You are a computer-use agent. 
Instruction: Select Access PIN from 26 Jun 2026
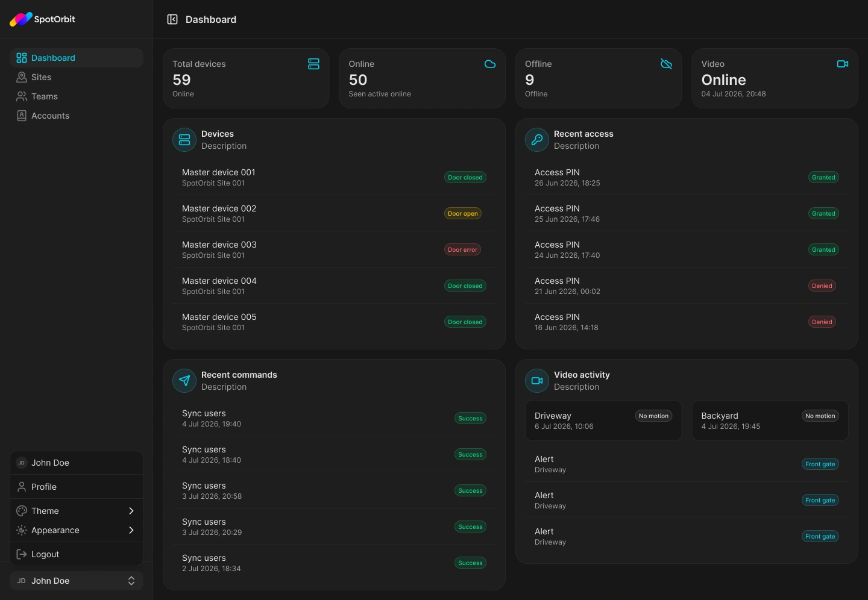coord(687,177)
